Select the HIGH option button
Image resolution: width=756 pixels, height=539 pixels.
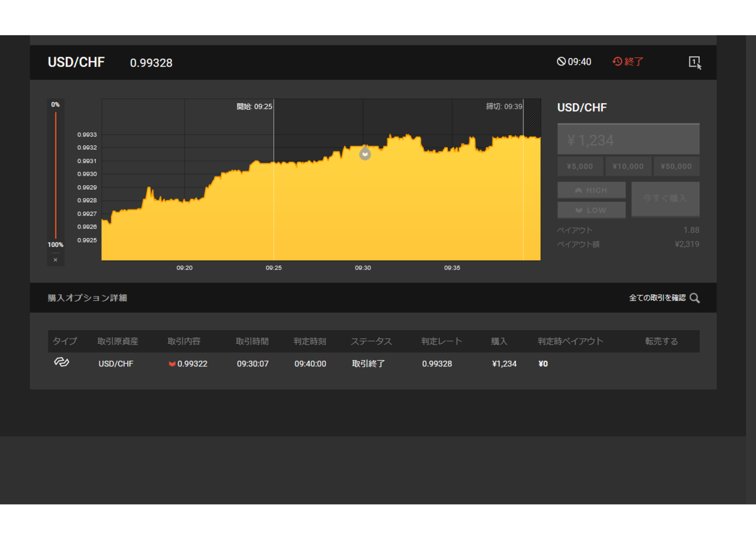point(592,190)
